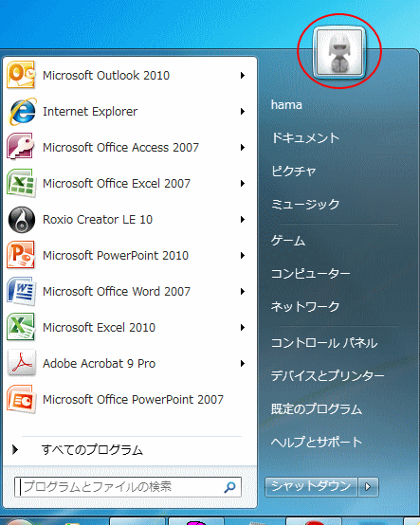The height and width of the screenshot is (525, 420).
Task: Open デバイスとプリンター
Action: (x=327, y=375)
